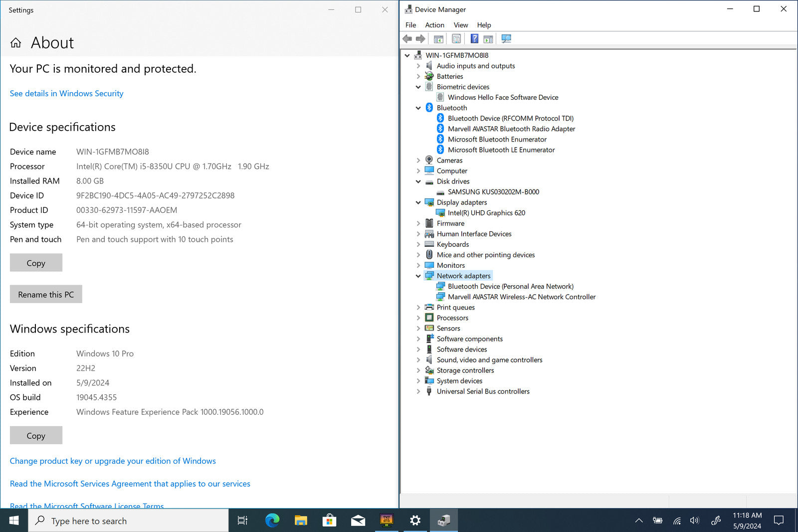Click the Batteries category icon
The height and width of the screenshot is (532, 798).
point(429,76)
